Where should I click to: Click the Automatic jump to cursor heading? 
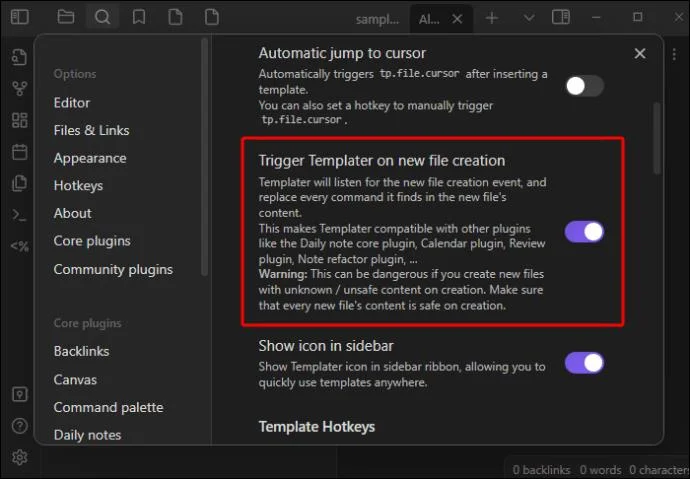[342, 53]
